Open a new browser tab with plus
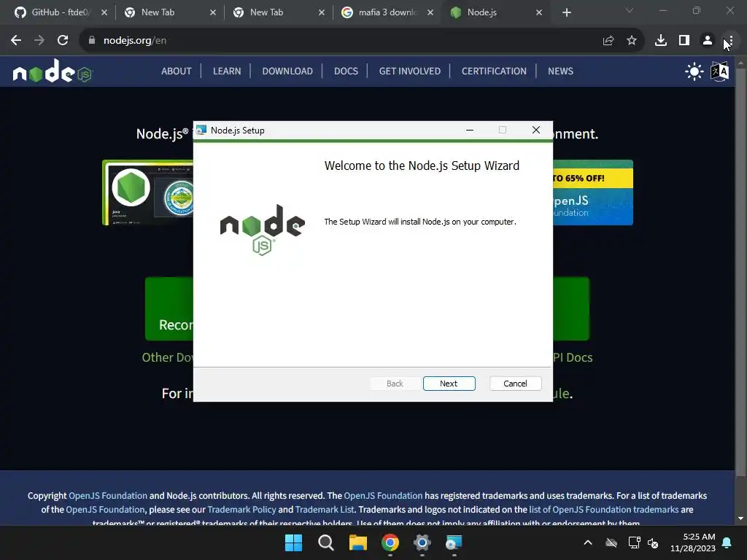The height and width of the screenshot is (560, 747). click(x=566, y=12)
